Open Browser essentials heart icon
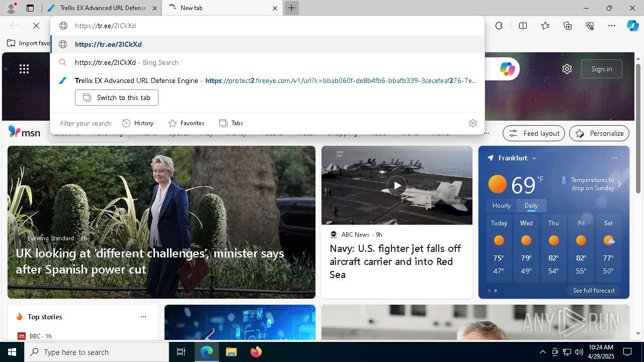Viewport: 644px width, 362px height. point(590,26)
